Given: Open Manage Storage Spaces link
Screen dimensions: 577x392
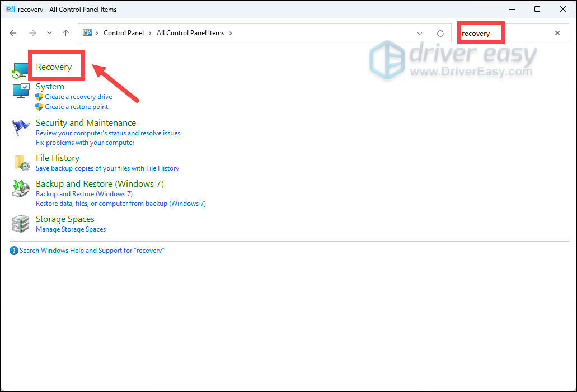Looking at the screenshot, I should [x=71, y=229].
